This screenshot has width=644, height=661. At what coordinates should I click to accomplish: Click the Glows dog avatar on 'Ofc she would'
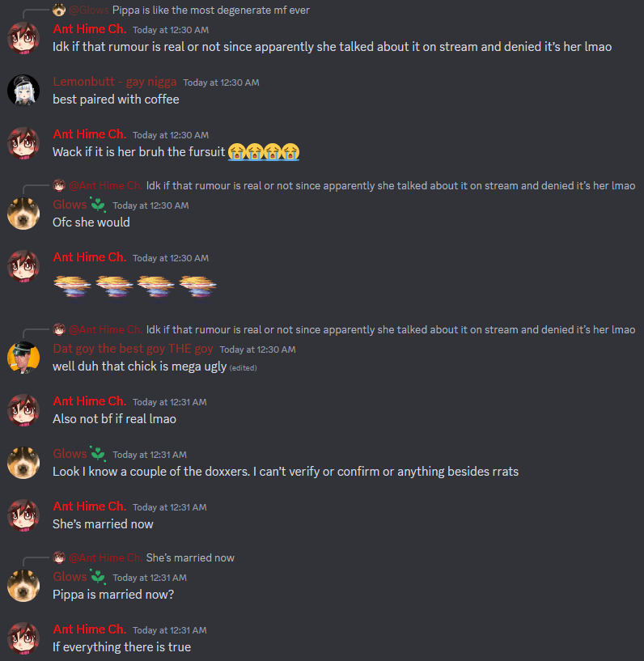tap(23, 214)
